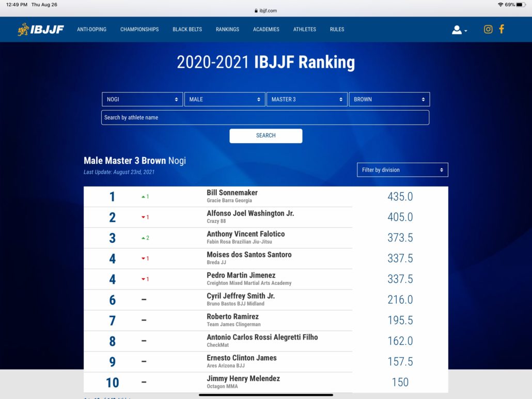This screenshot has width=532, height=399.
Task: Click the 216.0 points score
Action: point(400,300)
